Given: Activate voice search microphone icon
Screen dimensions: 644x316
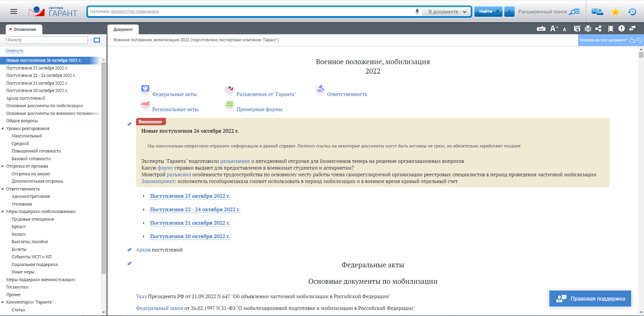Looking at the screenshot, I should pyautogui.click(x=417, y=11).
